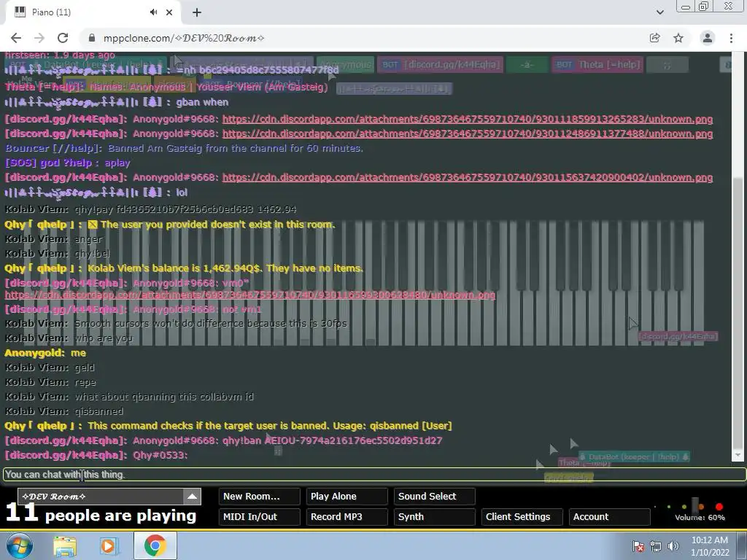Image resolution: width=747 pixels, height=560 pixels.
Task: Click the [discord.gg/k44Eqha] bot name tag
Action: click(x=438, y=64)
